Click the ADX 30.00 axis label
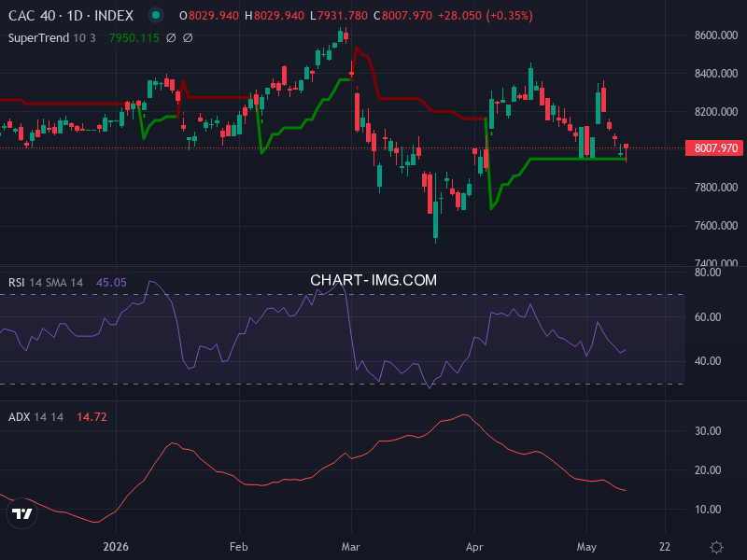The image size is (747, 560). coord(708,431)
